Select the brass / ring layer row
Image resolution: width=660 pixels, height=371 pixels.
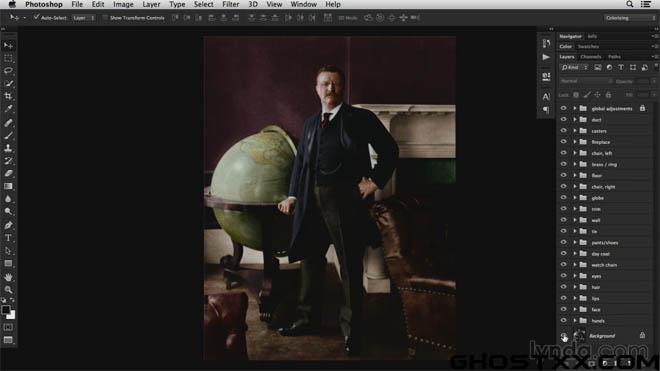[606, 164]
